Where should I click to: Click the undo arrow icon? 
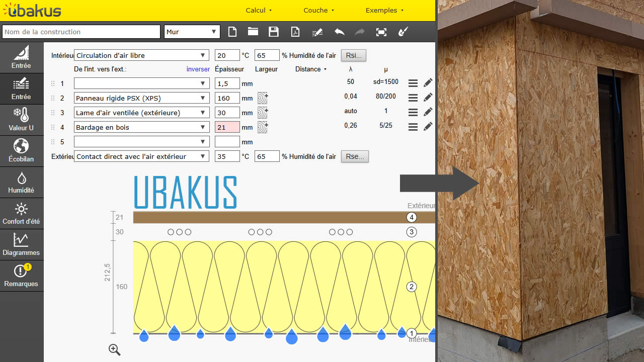tap(339, 32)
